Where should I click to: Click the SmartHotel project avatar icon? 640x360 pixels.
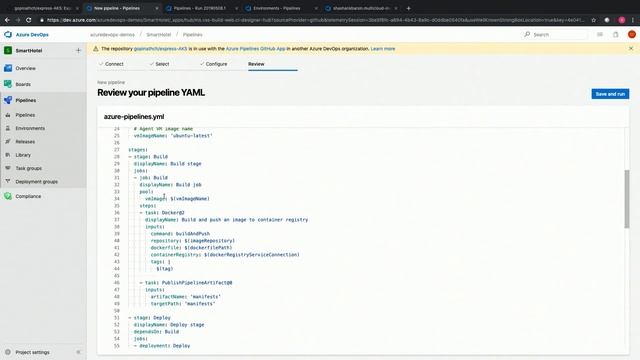pos(8,51)
